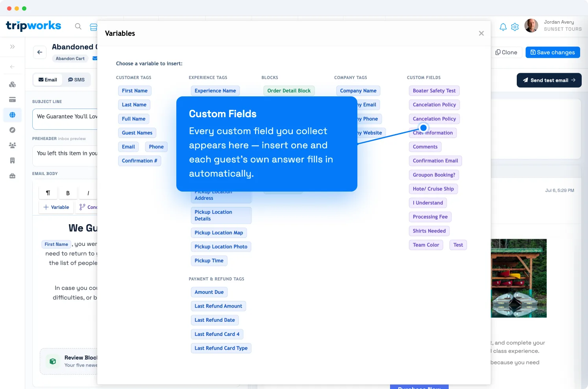Insert Last Refund Card 4 variable

click(217, 334)
